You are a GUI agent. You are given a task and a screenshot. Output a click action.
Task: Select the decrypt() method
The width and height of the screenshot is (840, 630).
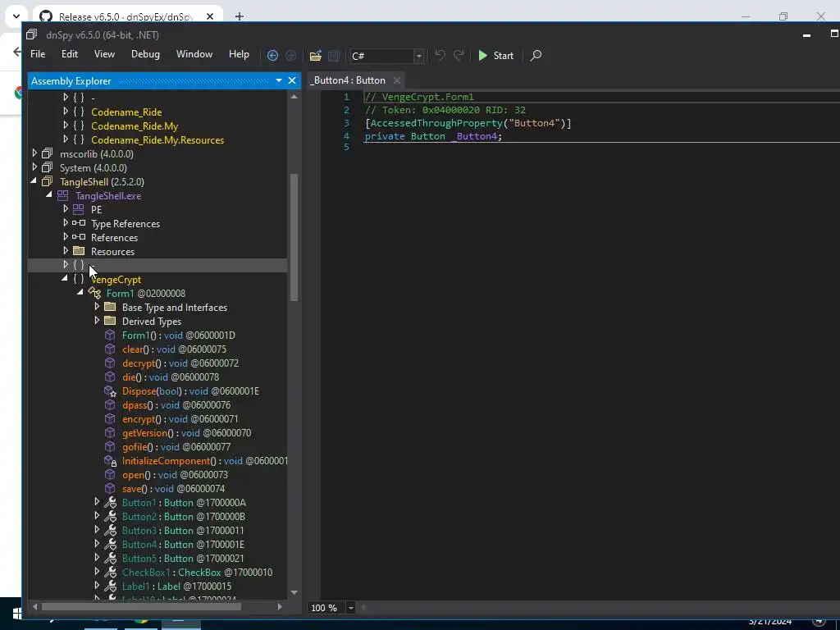180,363
